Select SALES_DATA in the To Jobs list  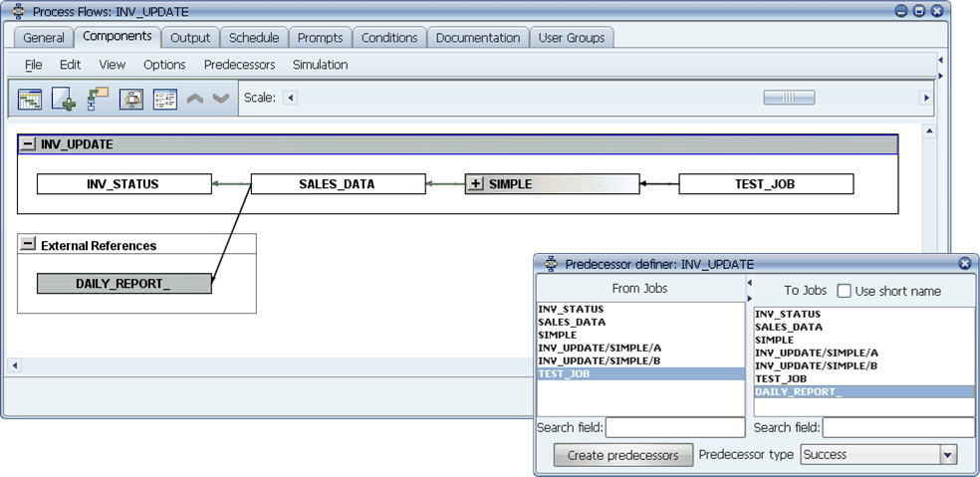(x=789, y=327)
